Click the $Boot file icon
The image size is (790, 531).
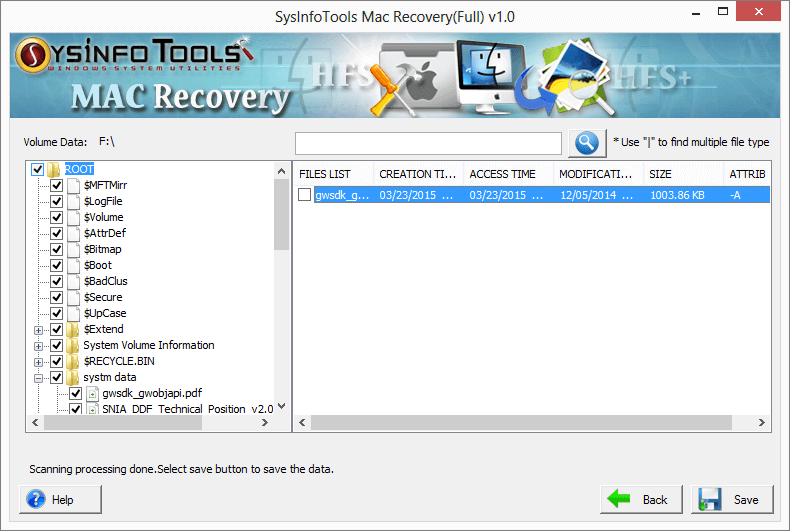pyautogui.click(x=74, y=266)
